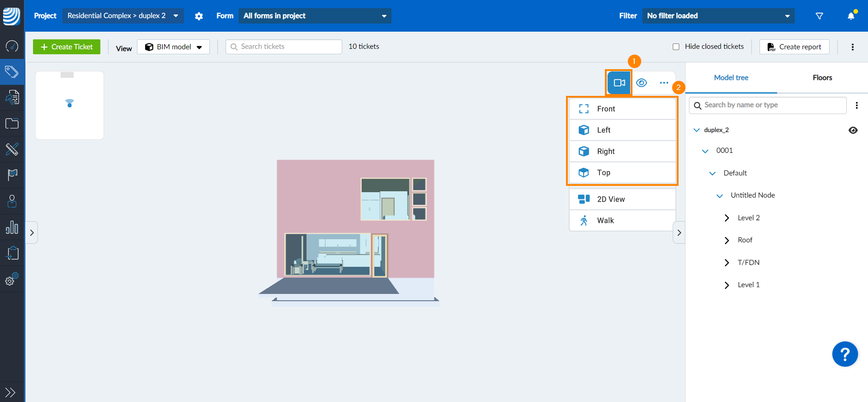The image size is (868, 402).
Task: Toggle the eye visibility icon in viewer toolbar
Action: point(642,83)
